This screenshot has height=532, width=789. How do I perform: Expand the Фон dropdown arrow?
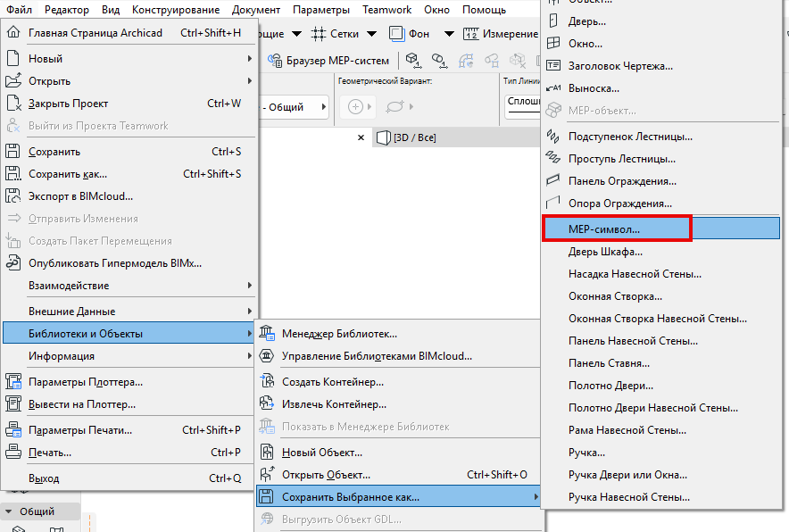click(449, 34)
